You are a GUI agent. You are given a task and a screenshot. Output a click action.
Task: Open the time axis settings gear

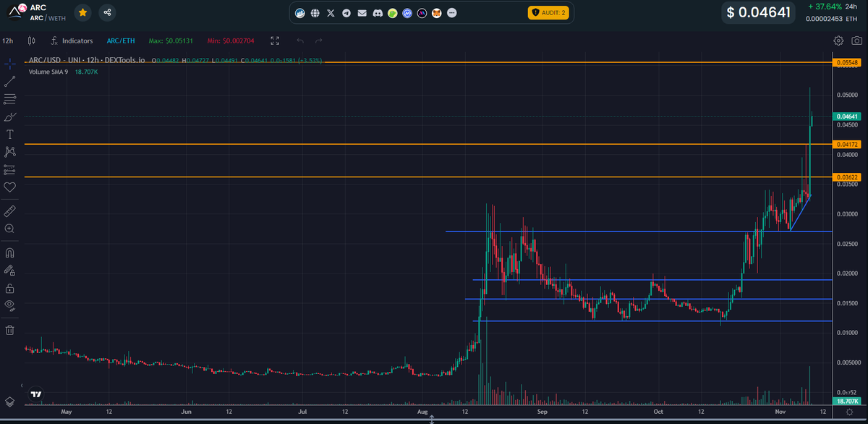[850, 411]
